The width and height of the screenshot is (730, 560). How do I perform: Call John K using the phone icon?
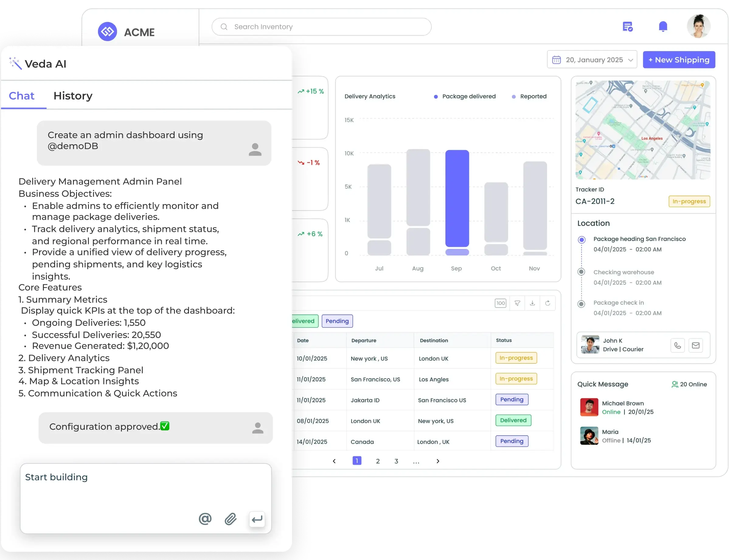pos(678,345)
